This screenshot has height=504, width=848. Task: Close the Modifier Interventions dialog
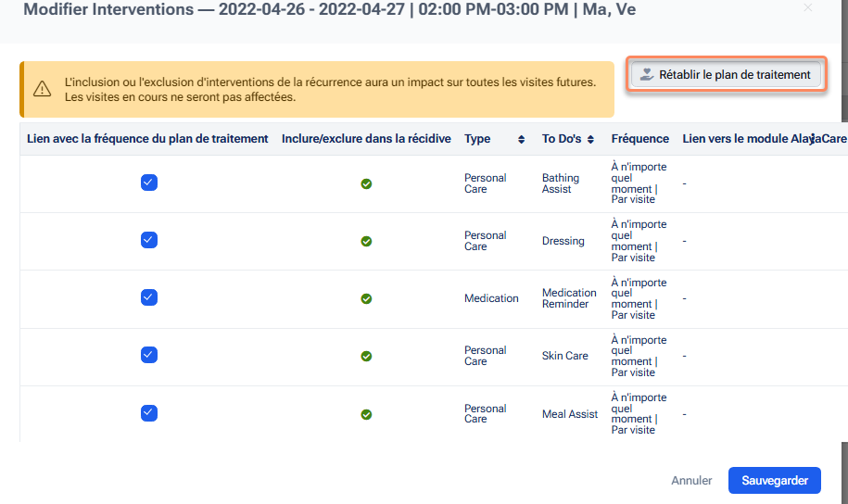point(808,8)
